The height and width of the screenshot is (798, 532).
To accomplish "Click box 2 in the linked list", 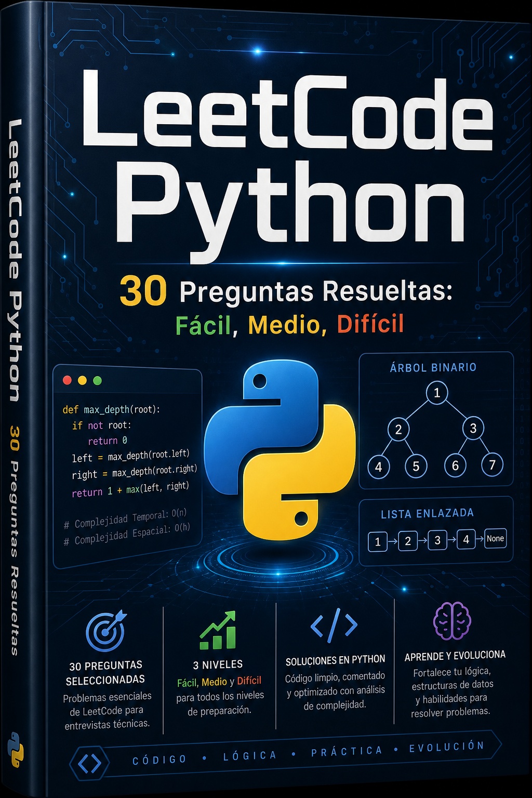I will (x=408, y=541).
